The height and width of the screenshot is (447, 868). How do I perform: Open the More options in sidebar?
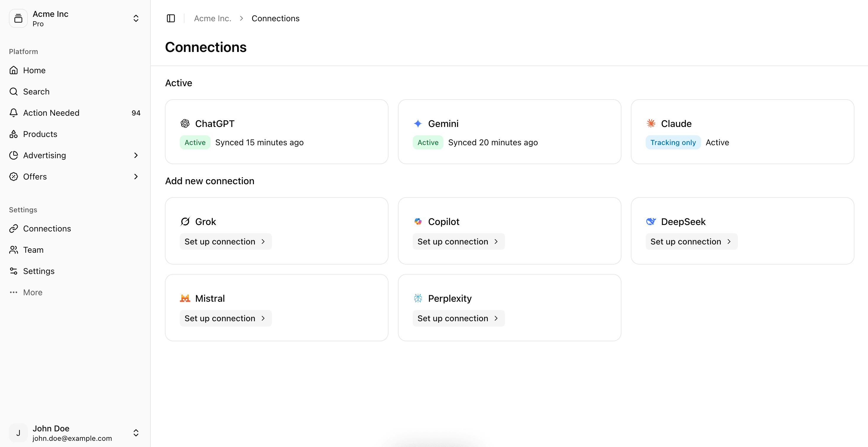pyautogui.click(x=32, y=292)
